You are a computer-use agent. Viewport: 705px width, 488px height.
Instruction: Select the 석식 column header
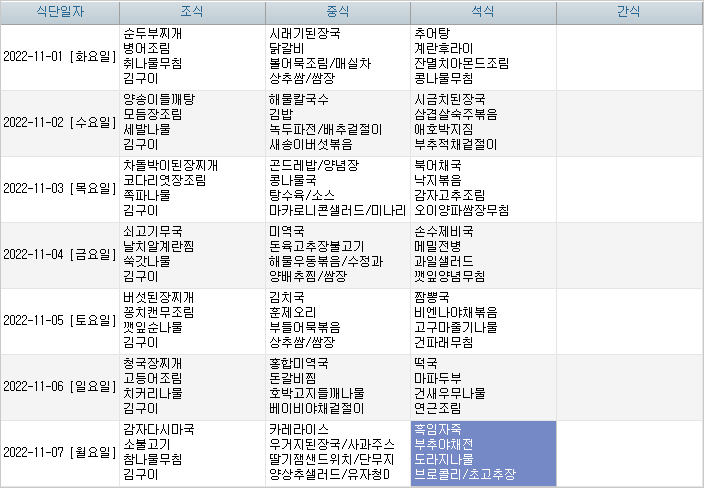[x=482, y=12]
